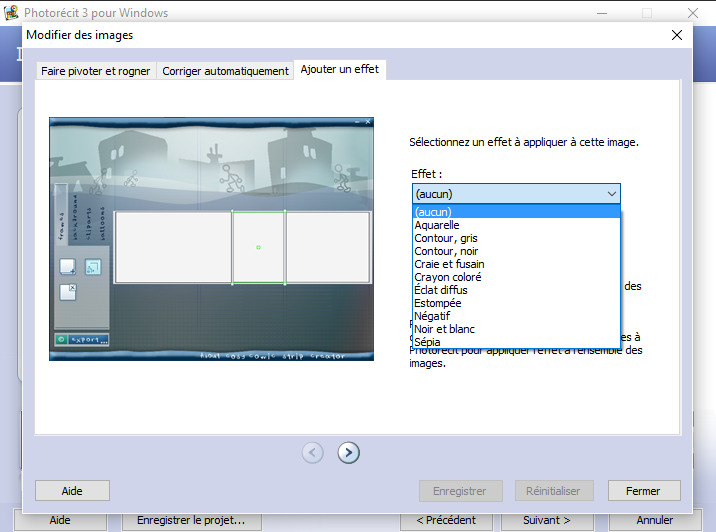Screen dimensions: 716x532
Task: Go to the previous image arrow
Action: click(313, 453)
